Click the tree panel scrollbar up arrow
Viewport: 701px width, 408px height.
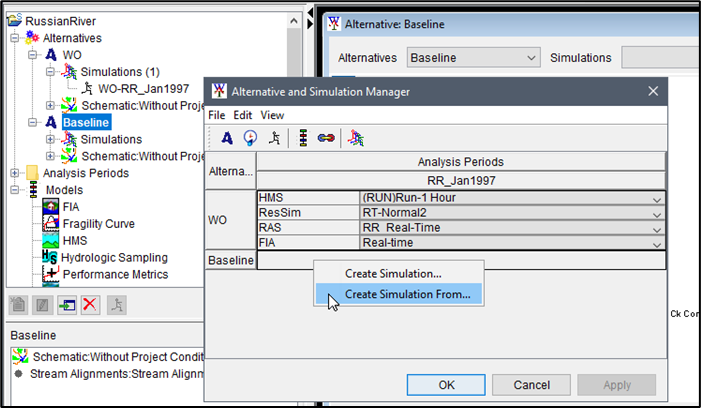(x=294, y=21)
